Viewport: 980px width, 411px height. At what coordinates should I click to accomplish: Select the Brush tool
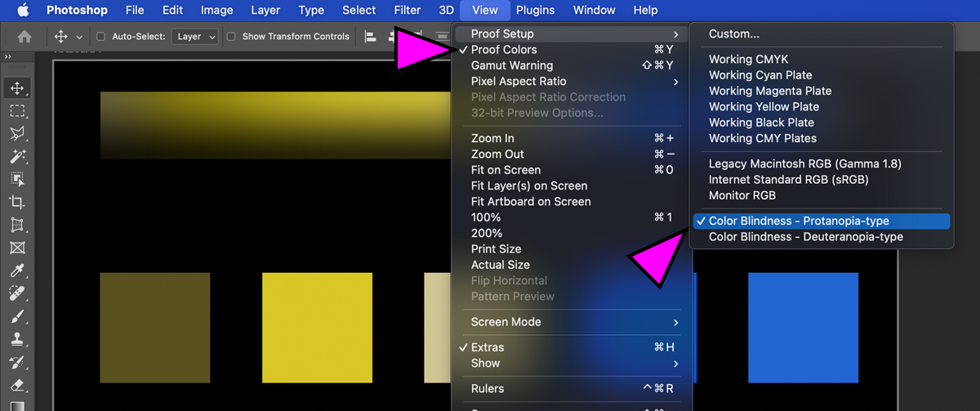[17, 316]
